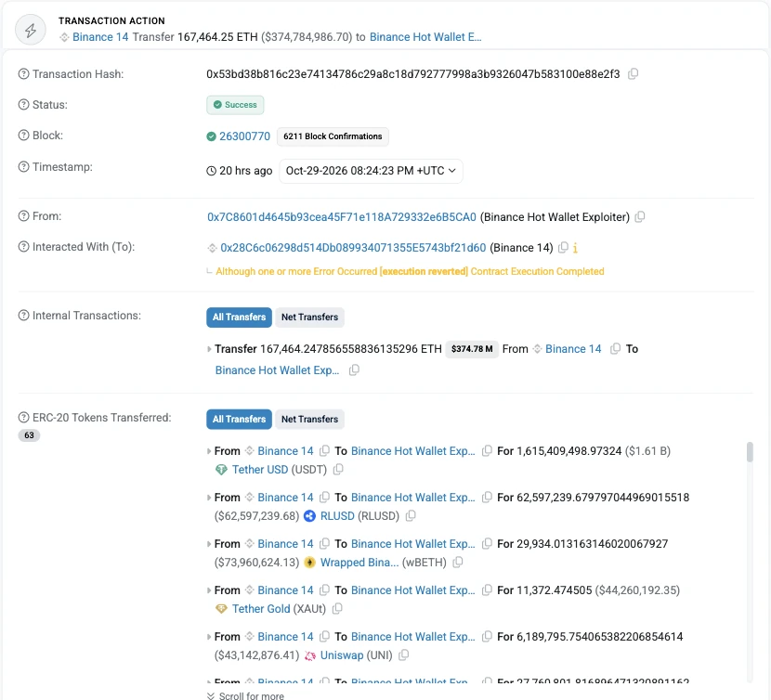
Task: Copy the transaction hash
Action: click(634, 73)
